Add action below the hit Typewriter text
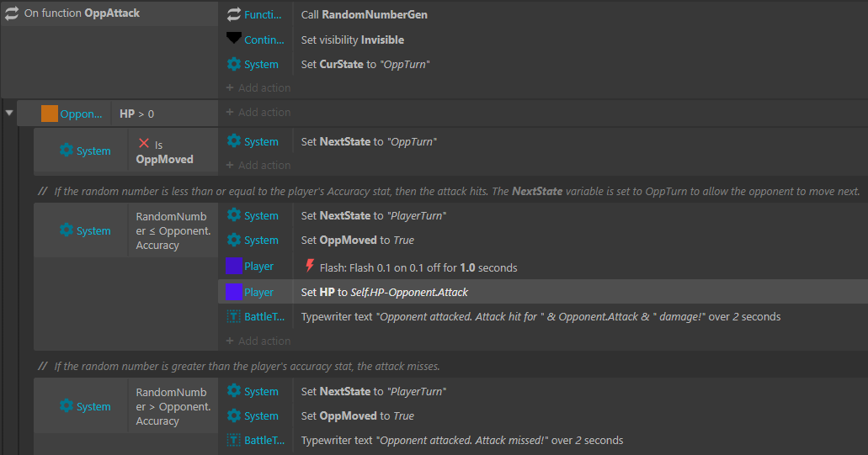 tap(258, 341)
